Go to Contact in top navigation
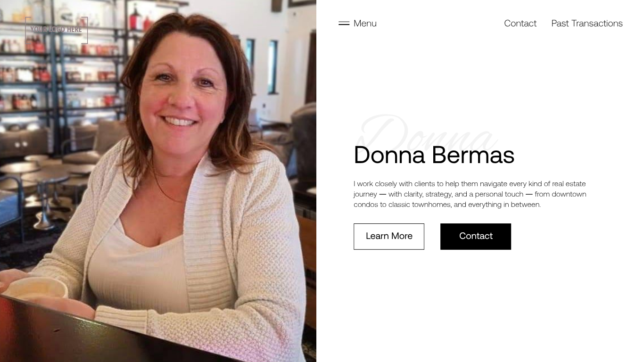Image resolution: width=644 pixels, height=362 pixels. click(x=520, y=23)
